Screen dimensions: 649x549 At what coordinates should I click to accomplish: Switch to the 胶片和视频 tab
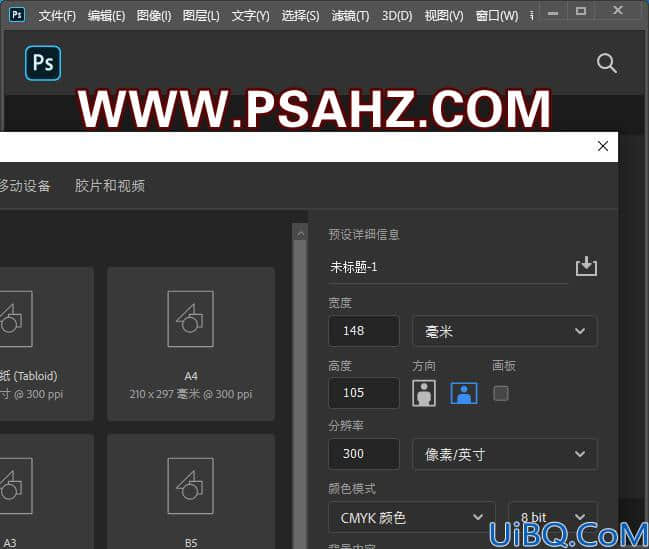pyautogui.click(x=110, y=185)
